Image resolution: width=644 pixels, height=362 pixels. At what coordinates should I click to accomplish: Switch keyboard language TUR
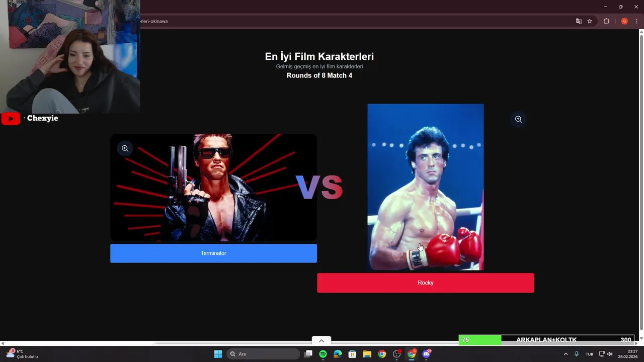point(589,354)
